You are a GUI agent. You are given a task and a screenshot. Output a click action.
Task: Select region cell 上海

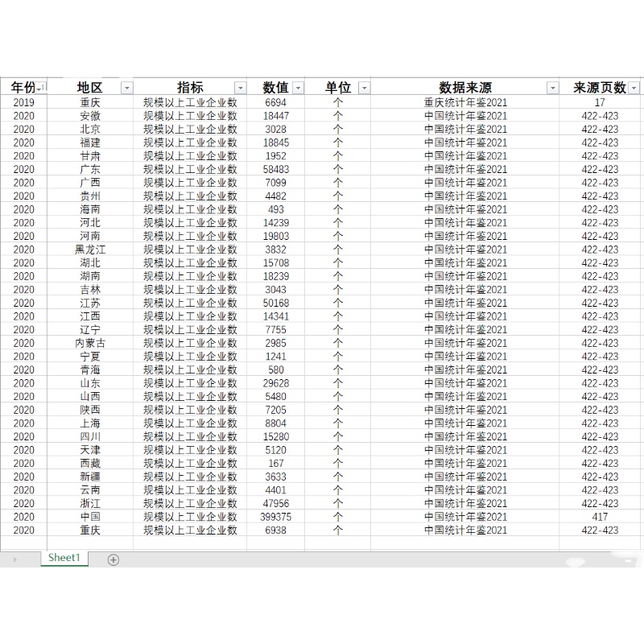click(x=90, y=423)
